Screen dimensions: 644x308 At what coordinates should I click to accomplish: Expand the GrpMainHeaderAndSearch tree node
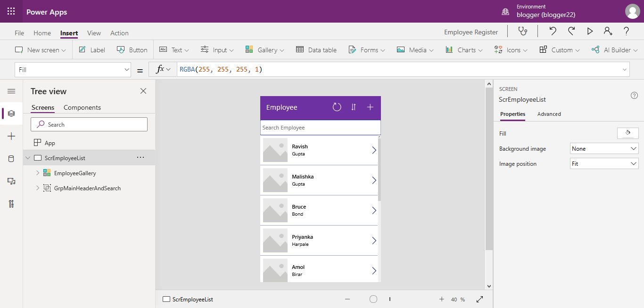pos(38,188)
